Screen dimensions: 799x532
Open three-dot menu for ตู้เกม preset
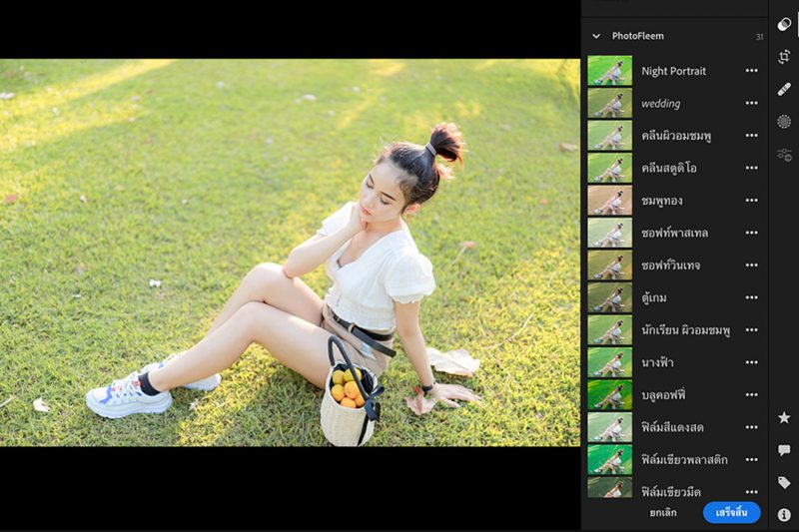752,297
